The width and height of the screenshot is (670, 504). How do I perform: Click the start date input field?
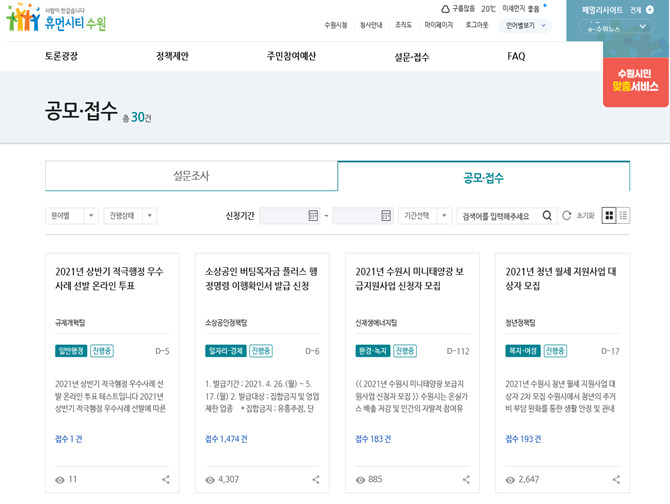point(290,216)
